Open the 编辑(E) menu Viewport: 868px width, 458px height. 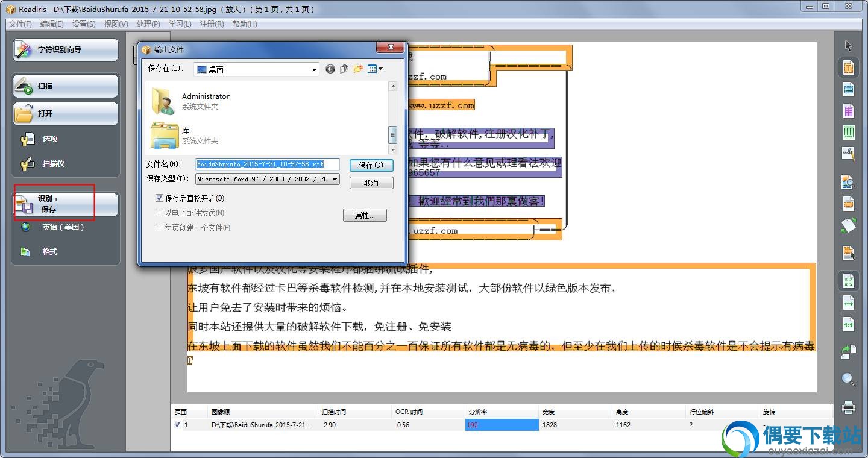pyautogui.click(x=52, y=24)
